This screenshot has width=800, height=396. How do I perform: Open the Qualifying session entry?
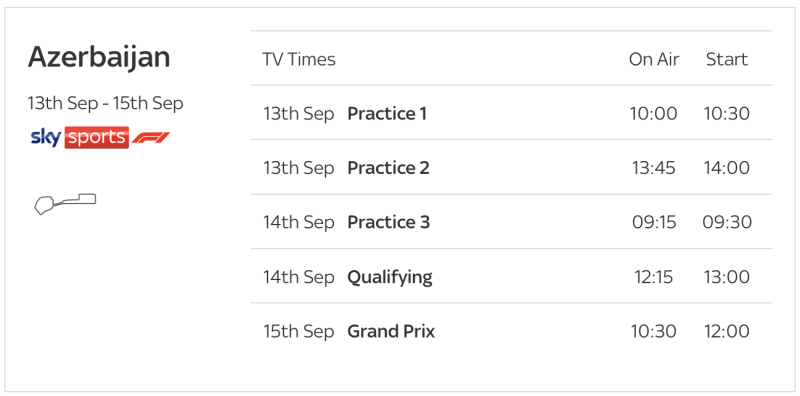pyautogui.click(x=511, y=276)
